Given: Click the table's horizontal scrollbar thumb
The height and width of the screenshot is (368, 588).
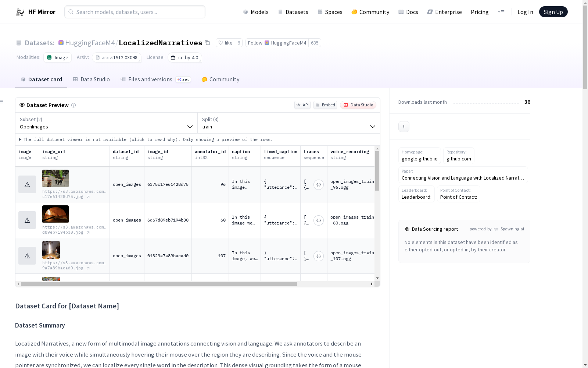Looking at the screenshot, I should 159,284.
